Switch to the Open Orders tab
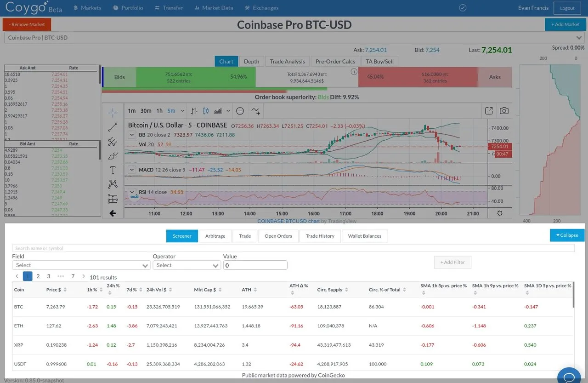The height and width of the screenshot is (383, 588). (278, 236)
